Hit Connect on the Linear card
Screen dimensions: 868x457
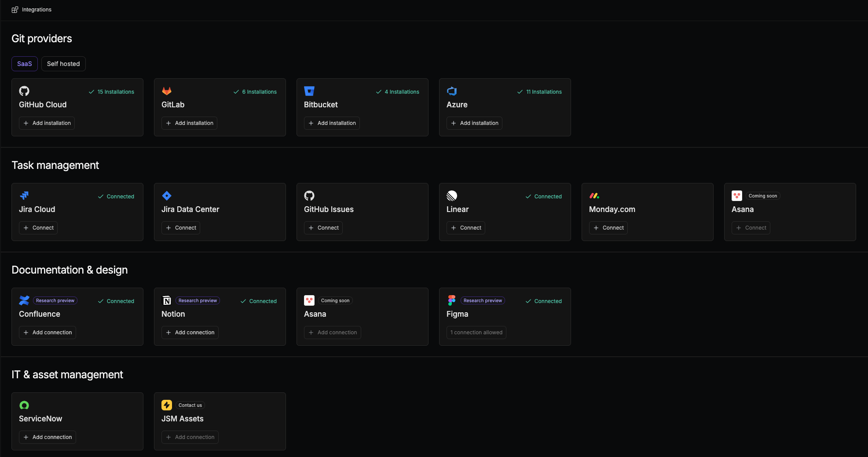(466, 228)
